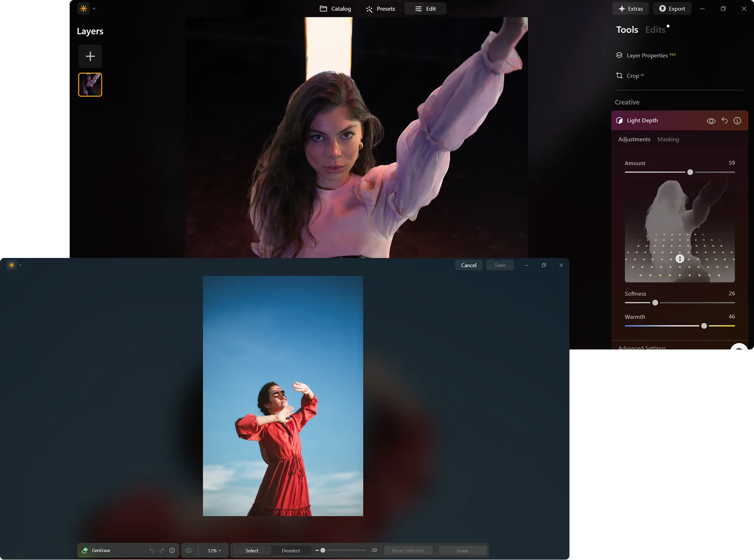The image size is (754, 560).
Task: Restore the main Luminar window
Action: (x=723, y=9)
